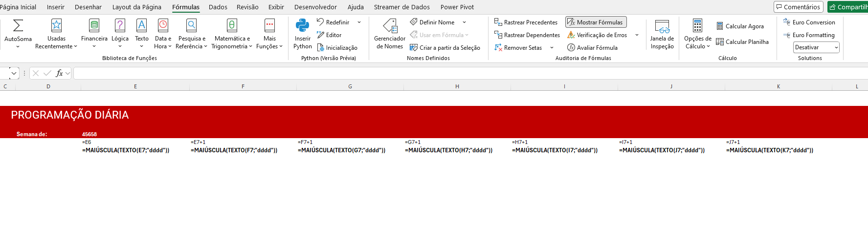Open the Power Pivot tab
Image resolution: width=868 pixels, height=245 pixels.
457,7
